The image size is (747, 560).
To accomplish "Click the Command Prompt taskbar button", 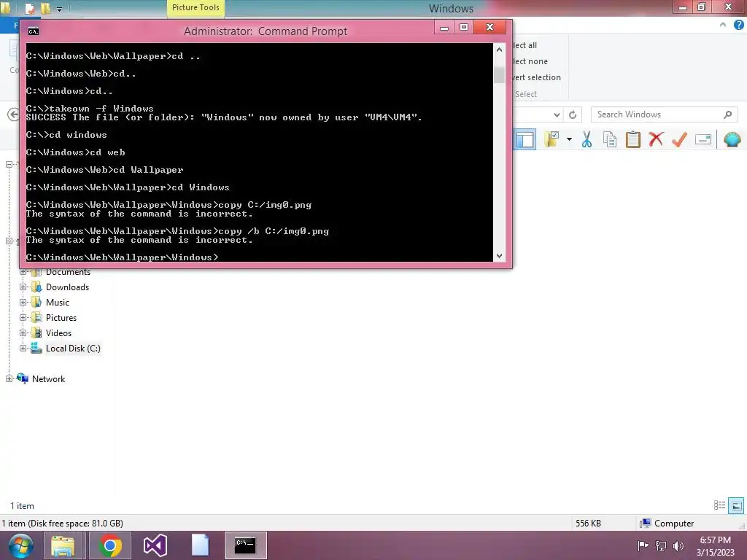I will pyautogui.click(x=245, y=545).
